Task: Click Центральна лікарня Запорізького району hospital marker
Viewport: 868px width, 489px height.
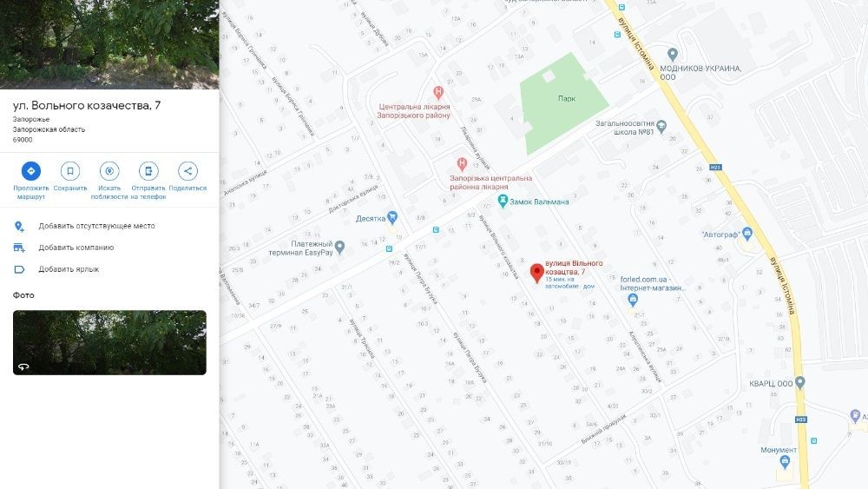Action: pos(438,92)
